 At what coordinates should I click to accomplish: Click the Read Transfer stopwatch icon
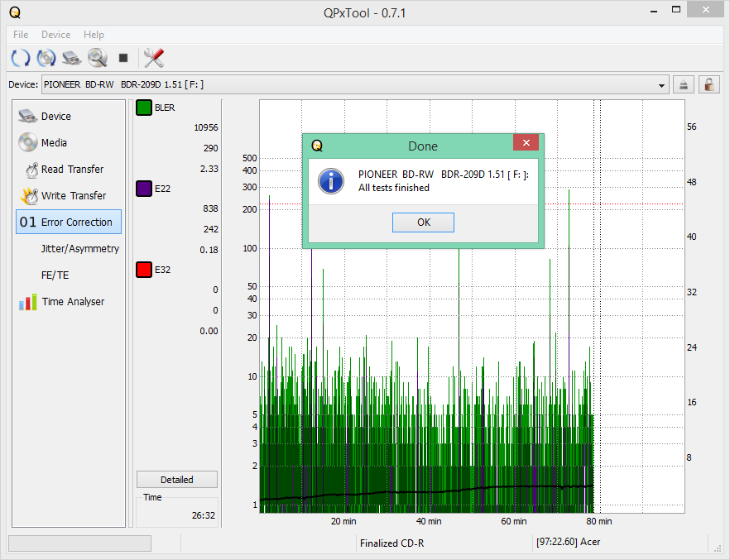pos(31,170)
